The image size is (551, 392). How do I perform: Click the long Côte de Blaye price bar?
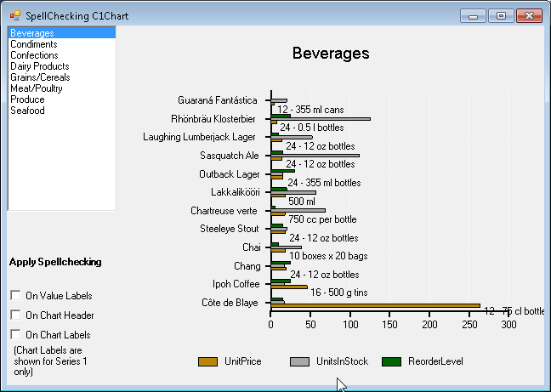(374, 305)
